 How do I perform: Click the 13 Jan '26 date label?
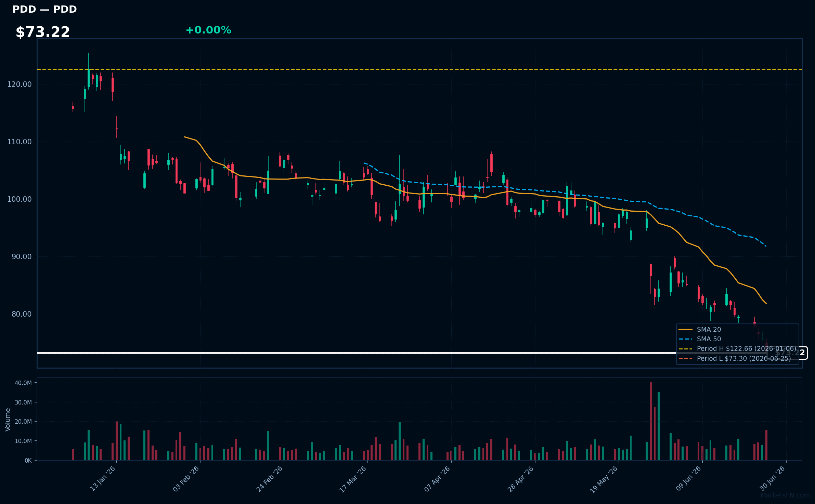pos(103,479)
